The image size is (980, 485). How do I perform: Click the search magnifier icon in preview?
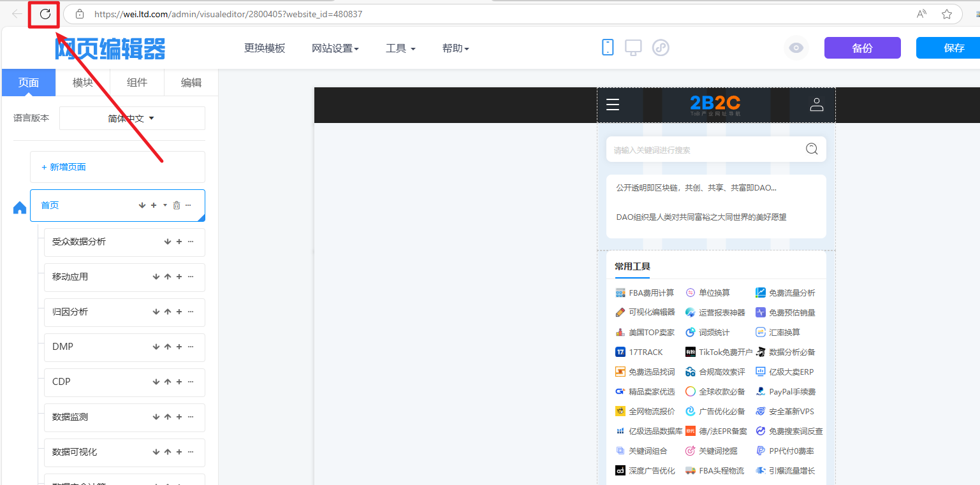coord(812,149)
